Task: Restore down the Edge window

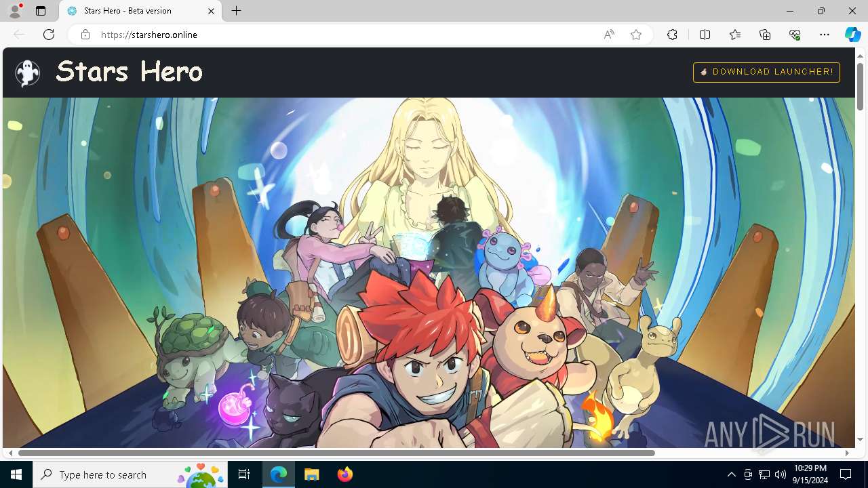Action: (821, 11)
